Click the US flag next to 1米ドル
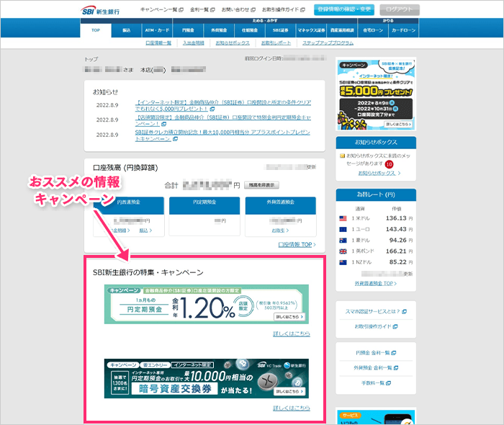 click(x=343, y=218)
